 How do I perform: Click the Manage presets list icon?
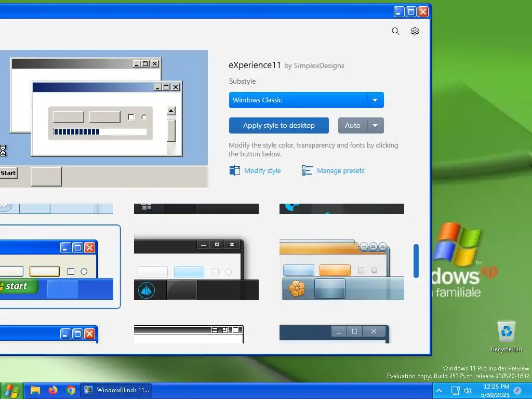point(307,170)
